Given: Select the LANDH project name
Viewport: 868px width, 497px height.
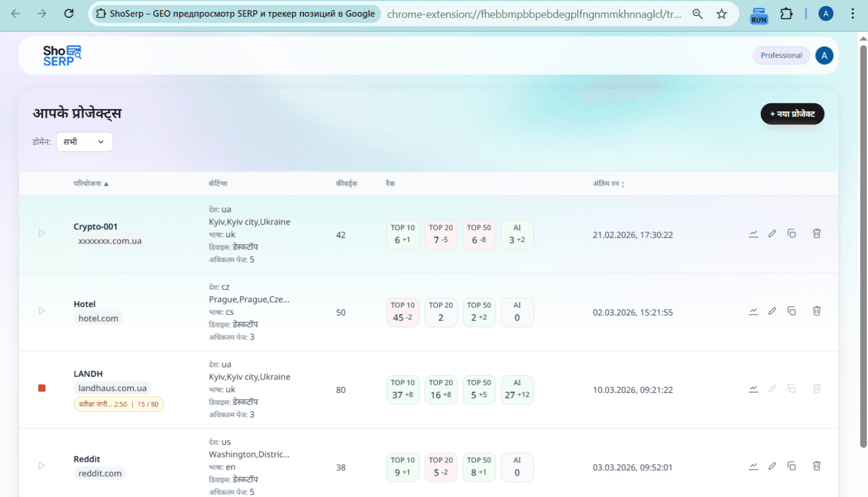Looking at the screenshot, I should pos(89,374).
